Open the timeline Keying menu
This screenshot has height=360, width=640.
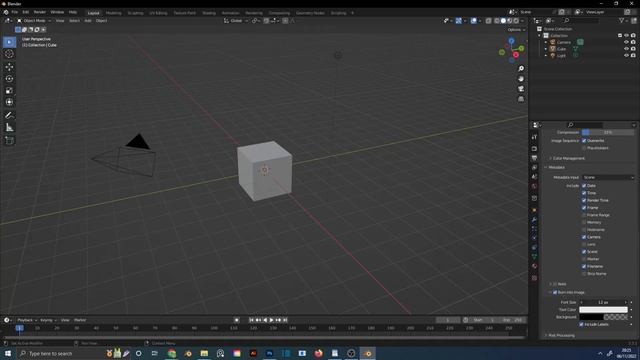[48, 320]
